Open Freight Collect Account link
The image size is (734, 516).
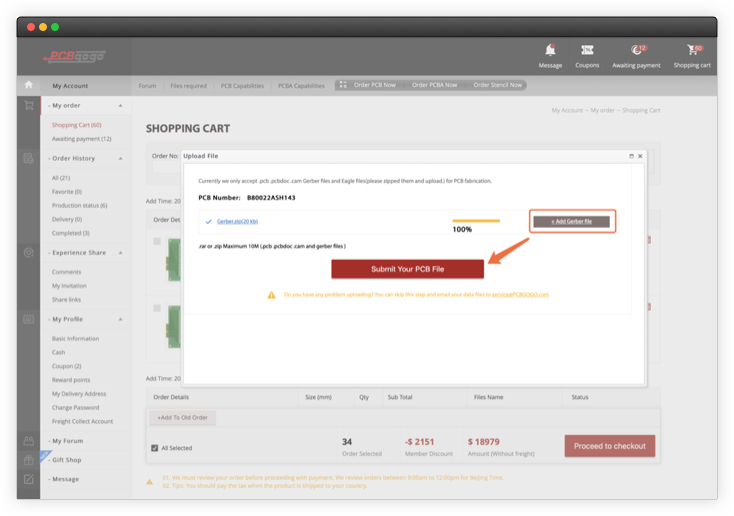tap(82, 421)
